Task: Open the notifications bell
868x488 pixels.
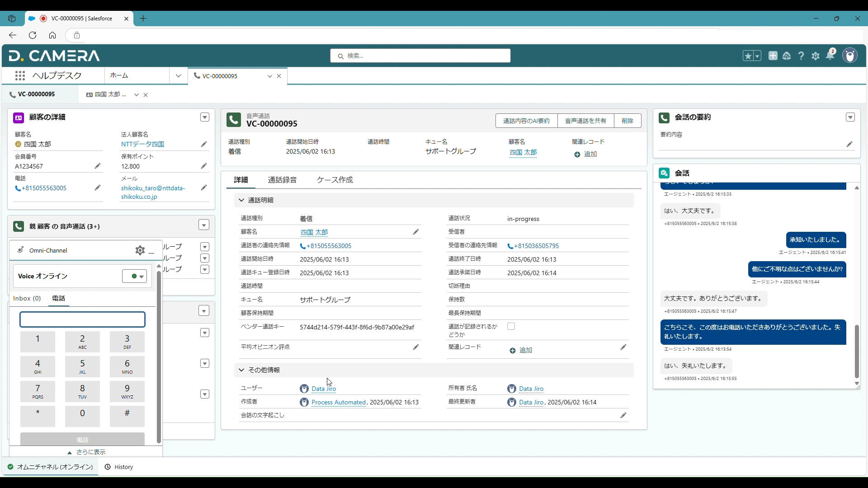Action: point(830,56)
